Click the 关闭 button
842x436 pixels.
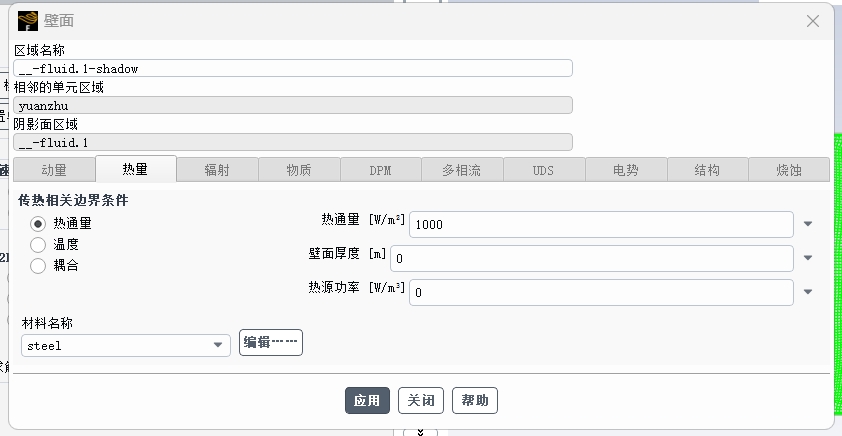pos(421,401)
